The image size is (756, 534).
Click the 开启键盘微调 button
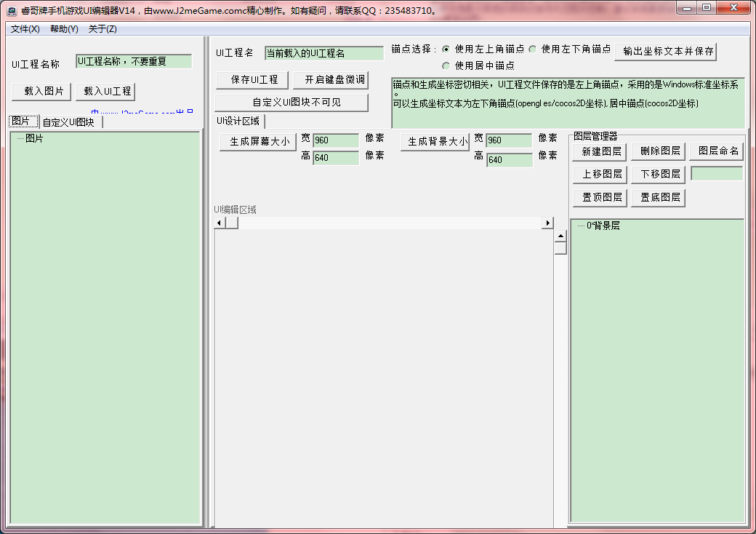pyautogui.click(x=331, y=79)
